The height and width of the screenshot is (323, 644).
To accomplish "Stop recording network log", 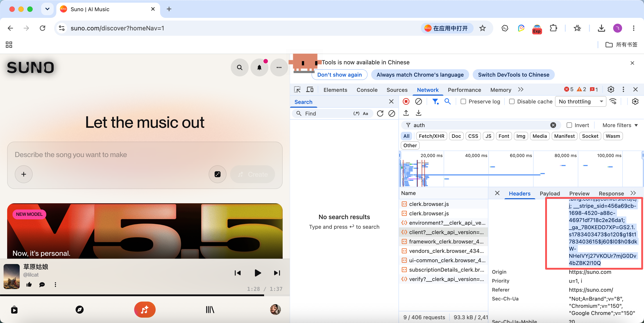I will coord(406,101).
